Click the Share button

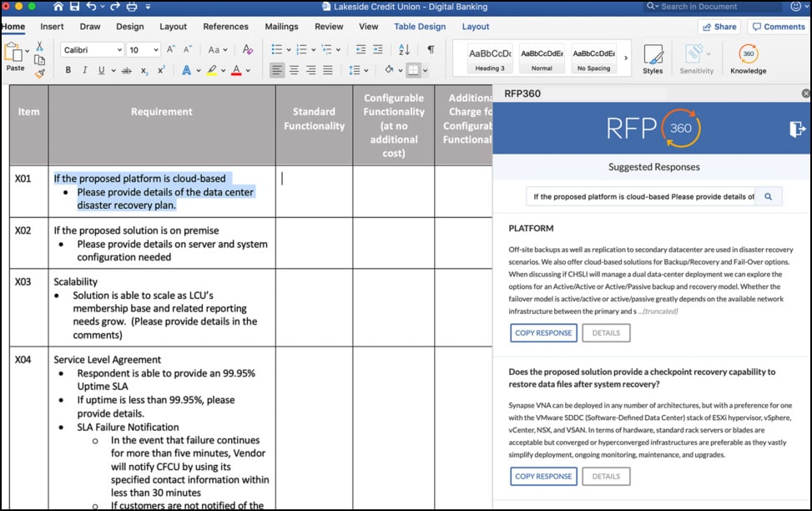pyautogui.click(x=719, y=27)
